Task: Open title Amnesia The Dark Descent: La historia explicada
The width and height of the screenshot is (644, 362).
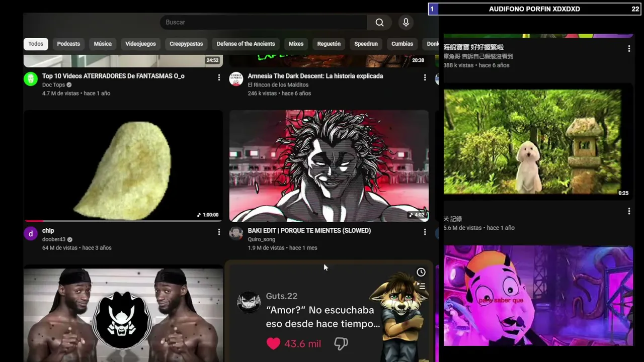Action: (x=315, y=76)
